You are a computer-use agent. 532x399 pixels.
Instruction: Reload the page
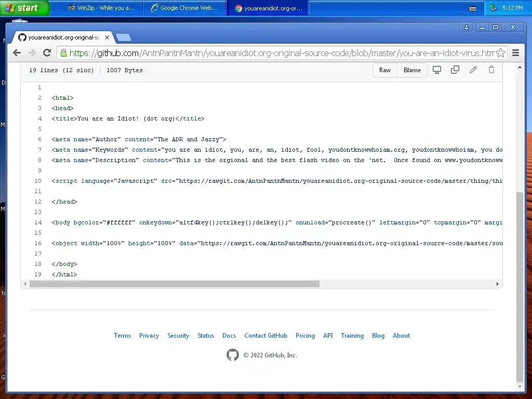tap(47, 52)
